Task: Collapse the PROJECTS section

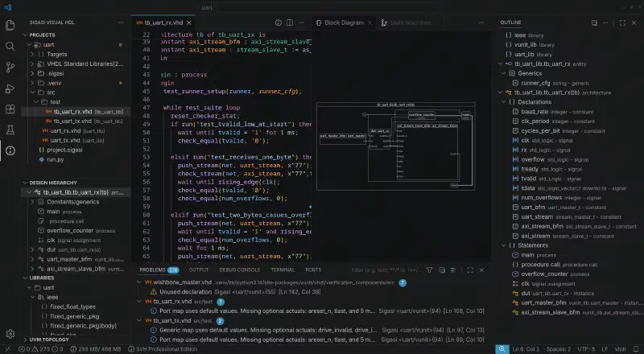Action: (26, 35)
